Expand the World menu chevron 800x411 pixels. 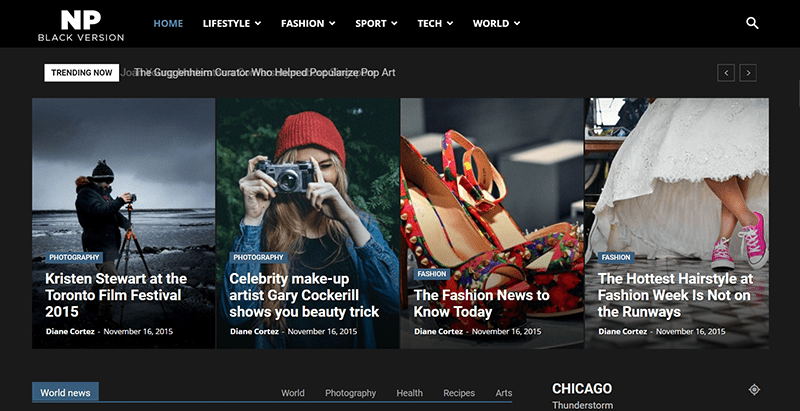(x=517, y=23)
